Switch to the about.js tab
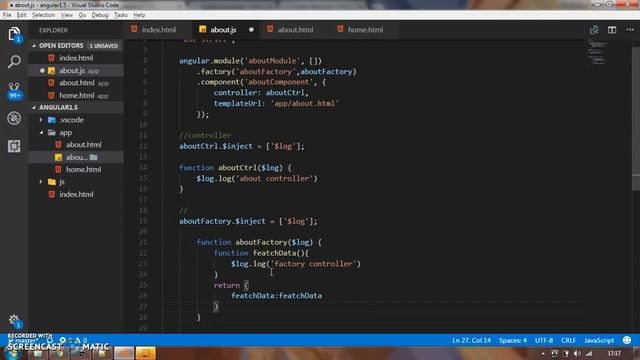Screen dimensions: 640x360 pyautogui.click(x=223, y=30)
